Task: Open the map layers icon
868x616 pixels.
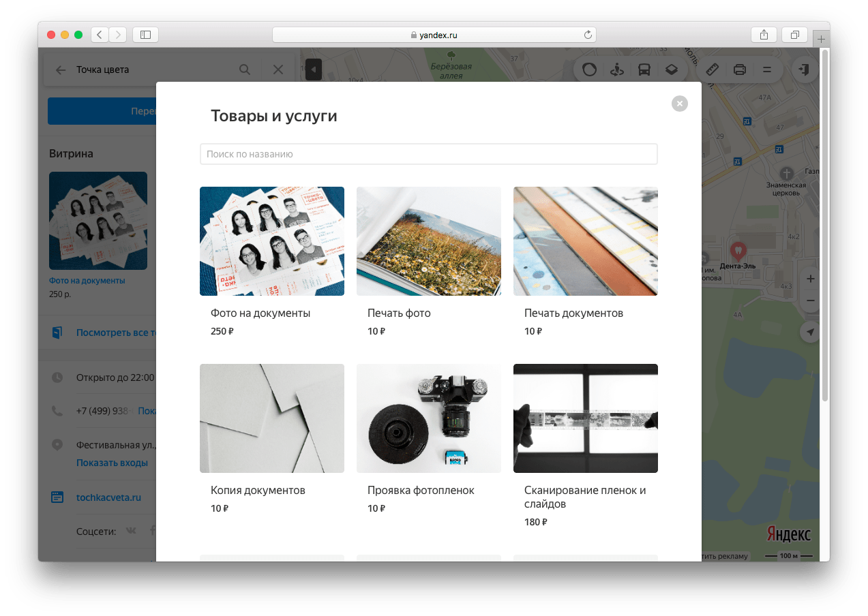Action: coord(672,70)
